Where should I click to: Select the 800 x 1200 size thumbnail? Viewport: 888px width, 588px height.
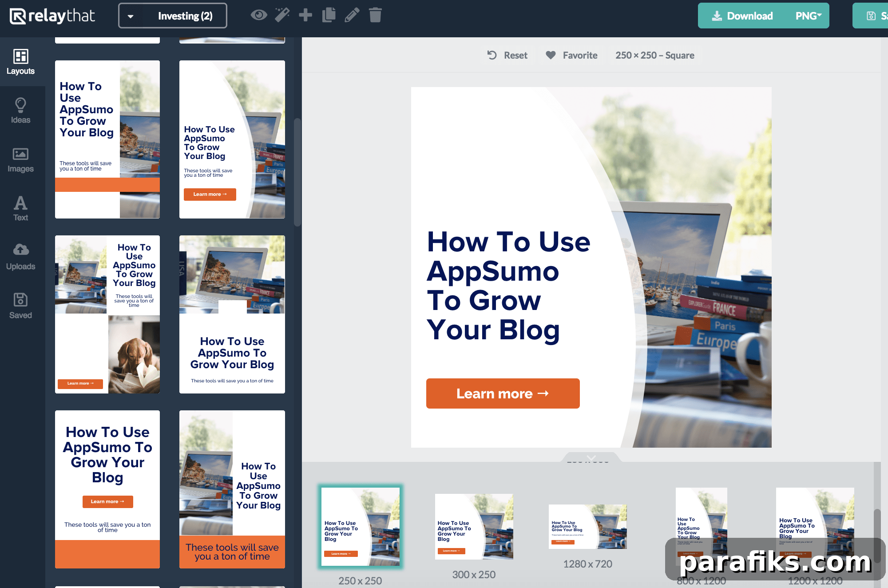(702, 527)
